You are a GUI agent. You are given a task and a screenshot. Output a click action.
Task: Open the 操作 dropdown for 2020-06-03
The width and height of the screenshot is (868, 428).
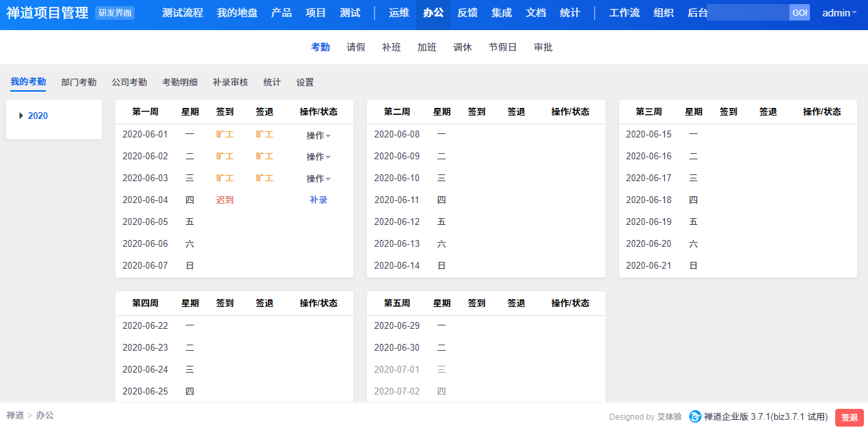pyautogui.click(x=318, y=179)
